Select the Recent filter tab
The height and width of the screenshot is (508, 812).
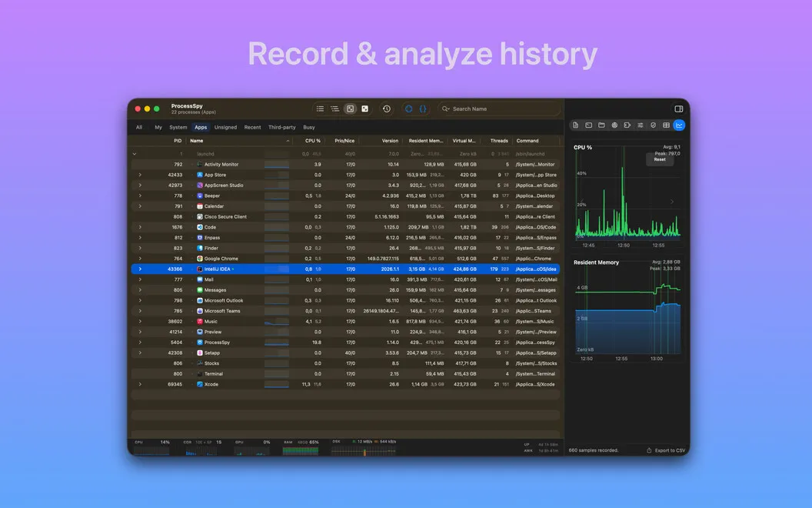[x=252, y=128]
